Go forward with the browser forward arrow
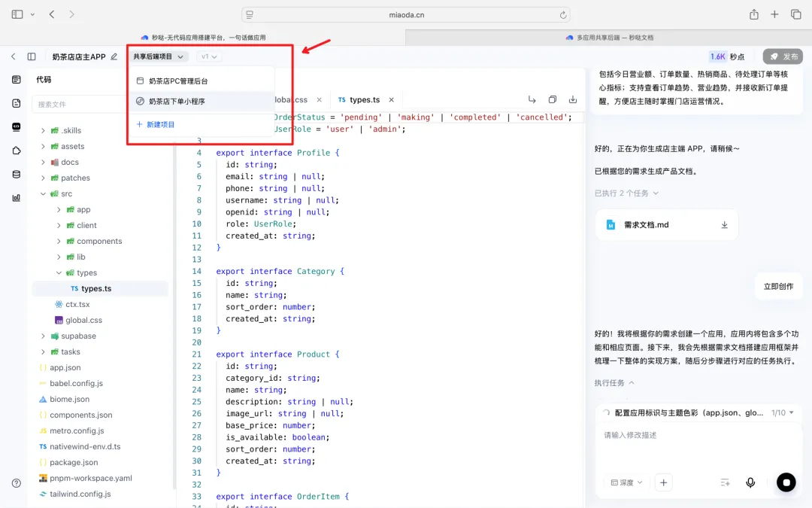Image resolution: width=812 pixels, height=508 pixels. click(x=71, y=14)
